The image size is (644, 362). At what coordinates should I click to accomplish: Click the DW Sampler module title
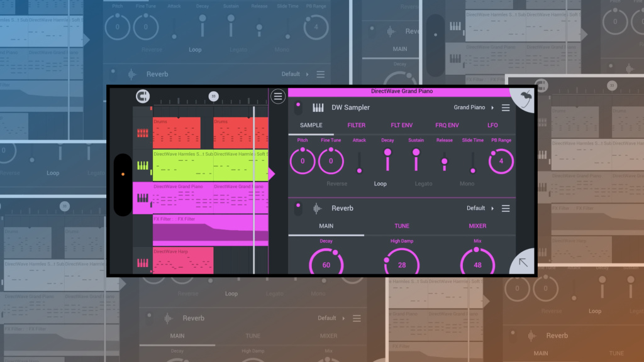[x=350, y=107]
